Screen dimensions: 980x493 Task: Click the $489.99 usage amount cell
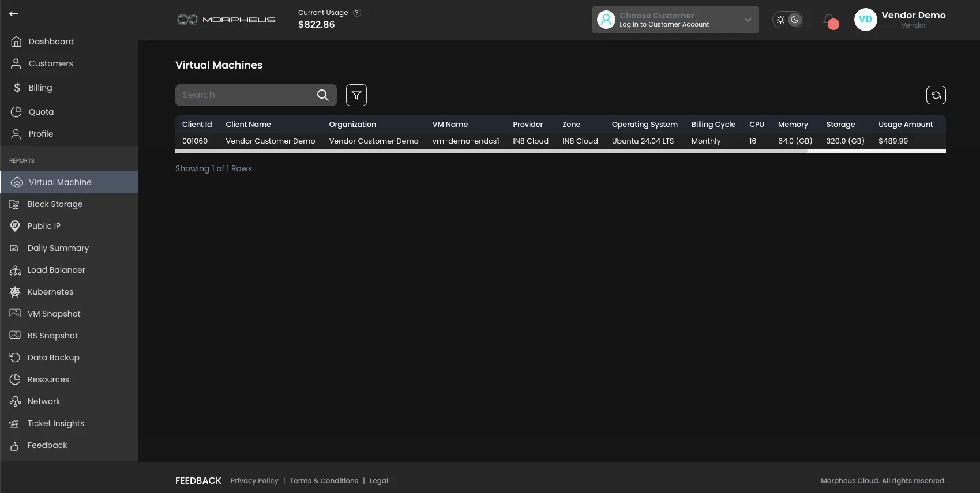893,141
